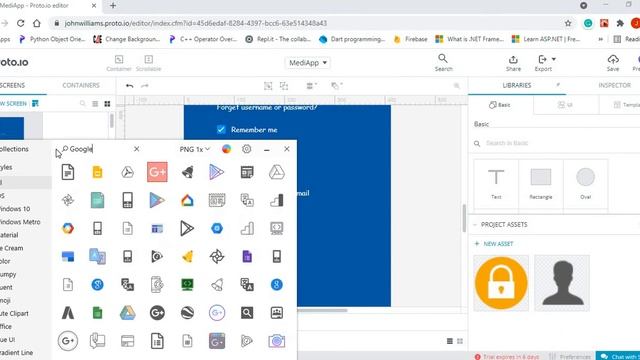Open a new browser tab

(x=113, y=6)
